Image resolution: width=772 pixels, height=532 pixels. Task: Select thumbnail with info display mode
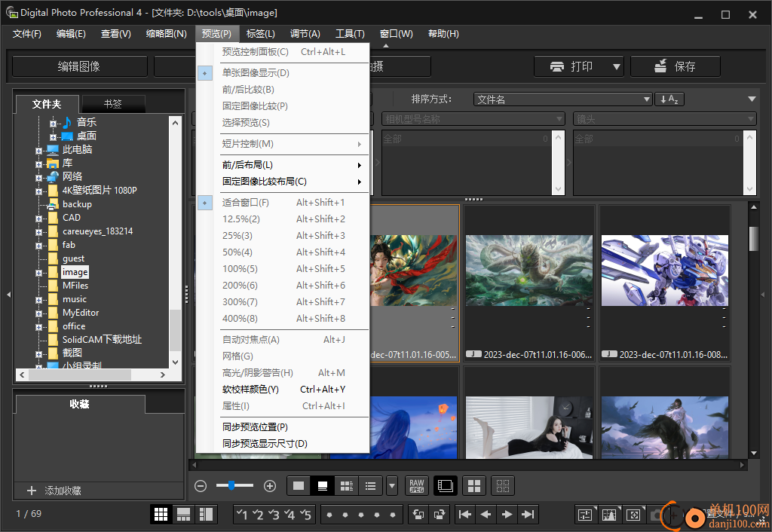(347, 486)
